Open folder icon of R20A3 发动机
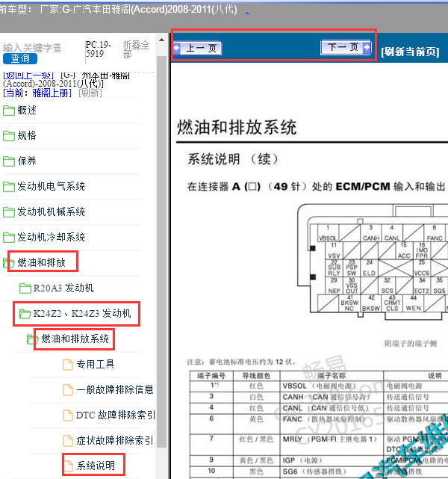 pos(25,288)
